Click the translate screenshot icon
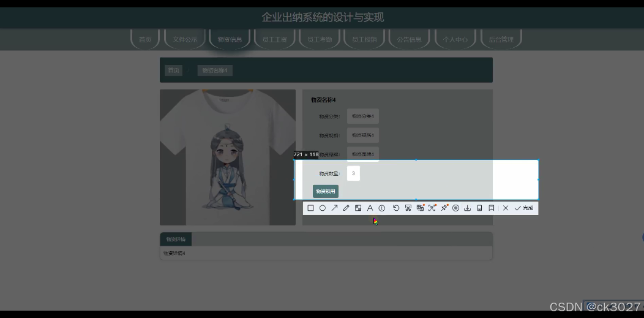 (x=420, y=208)
